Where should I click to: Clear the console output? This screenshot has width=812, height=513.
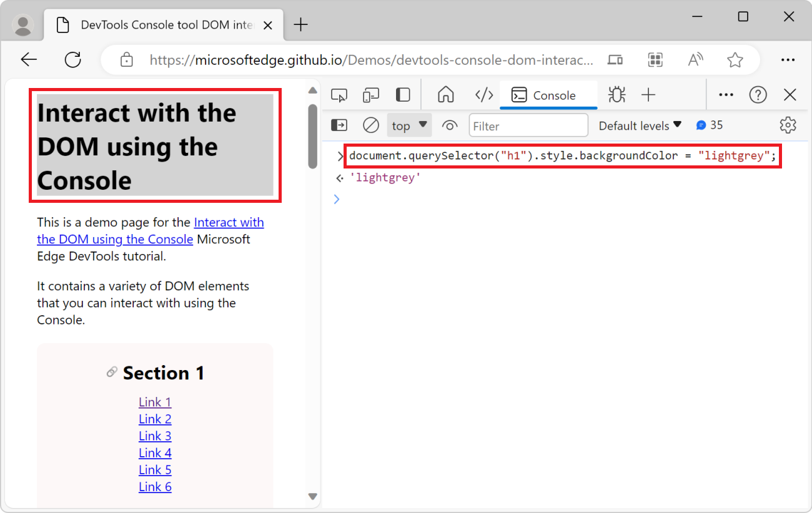(x=370, y=125)
